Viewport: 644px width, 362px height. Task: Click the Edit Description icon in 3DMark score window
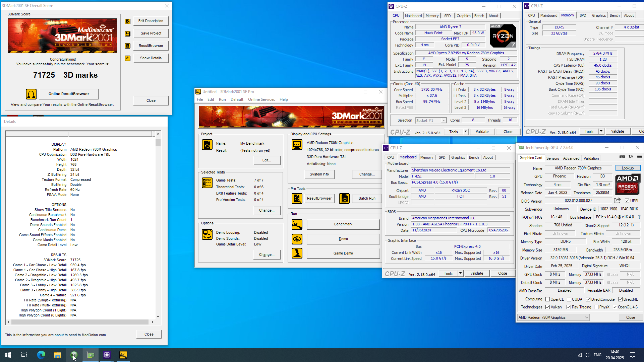(x=128, y=21)
